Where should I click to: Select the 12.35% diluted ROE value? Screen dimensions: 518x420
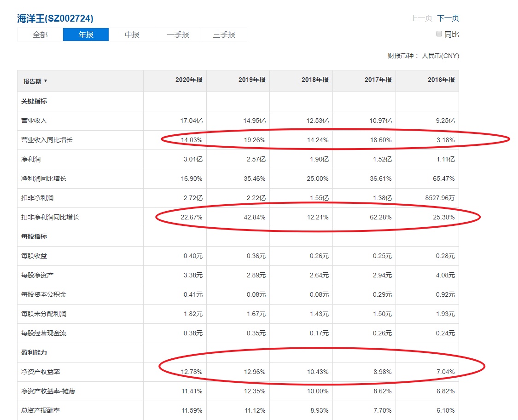pyautogui.click(x=254, y=391)
